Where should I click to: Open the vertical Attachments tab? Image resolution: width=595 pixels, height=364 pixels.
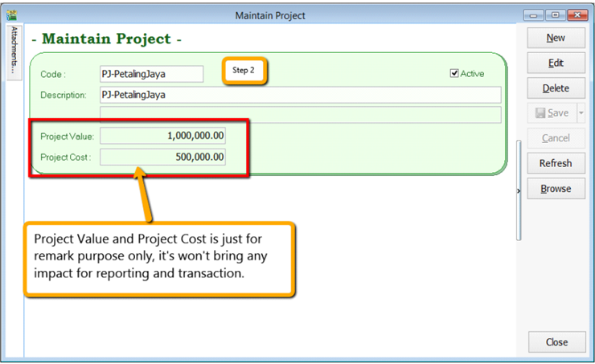click(x=13, y=51)
